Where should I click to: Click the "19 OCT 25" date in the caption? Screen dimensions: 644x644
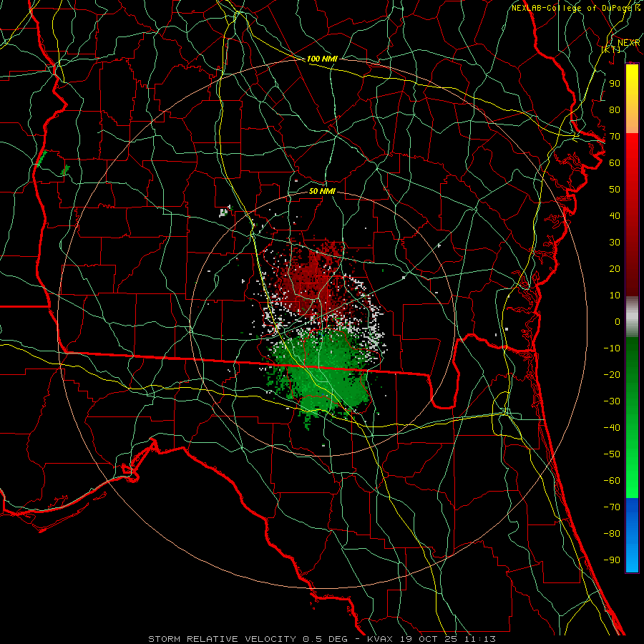click(427, 639)
